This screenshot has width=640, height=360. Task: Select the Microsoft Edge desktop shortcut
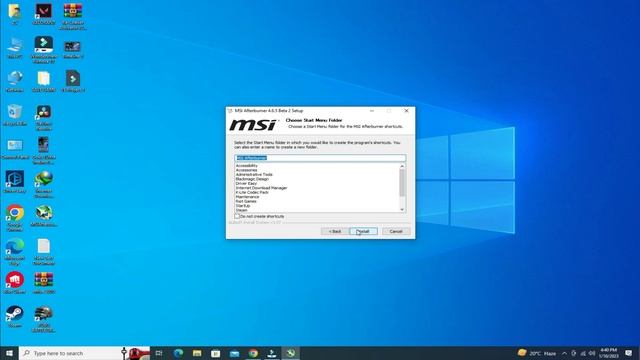15,252
